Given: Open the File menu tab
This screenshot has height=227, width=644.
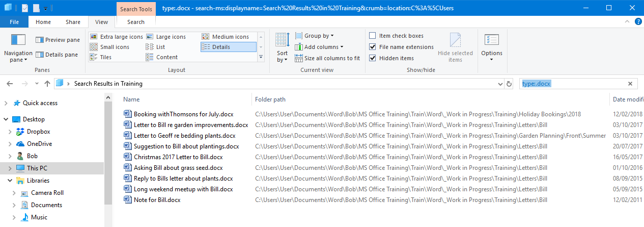Looking at the screenshot, I should 14,22.
